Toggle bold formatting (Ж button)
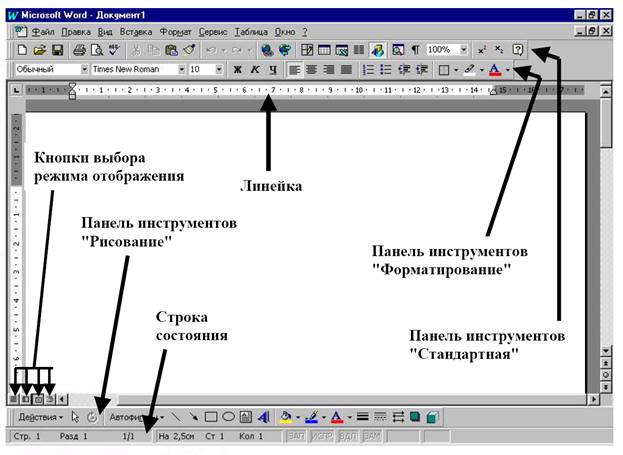623x455 pixels. pyautogui.click(x=237, y=70)
